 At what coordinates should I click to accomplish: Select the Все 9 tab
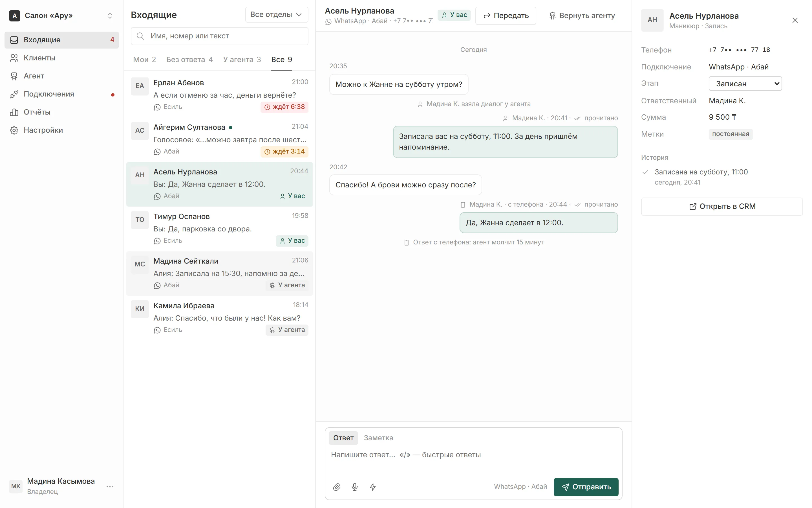(281, 60)
